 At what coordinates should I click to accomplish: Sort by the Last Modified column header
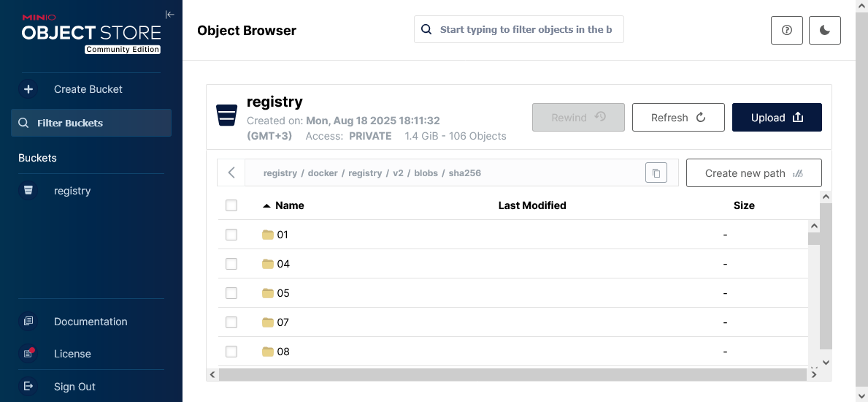[531, 205]
